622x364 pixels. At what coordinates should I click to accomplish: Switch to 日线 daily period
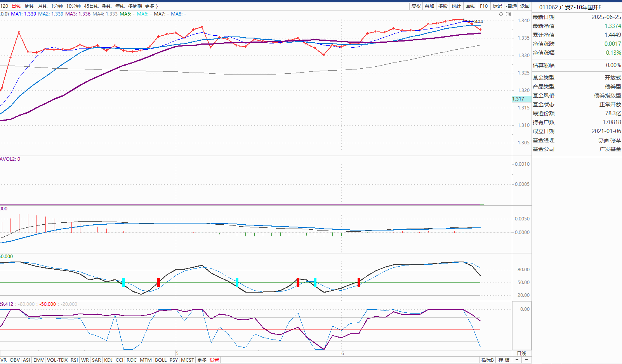pyautogui.click(x=16, y=6)
